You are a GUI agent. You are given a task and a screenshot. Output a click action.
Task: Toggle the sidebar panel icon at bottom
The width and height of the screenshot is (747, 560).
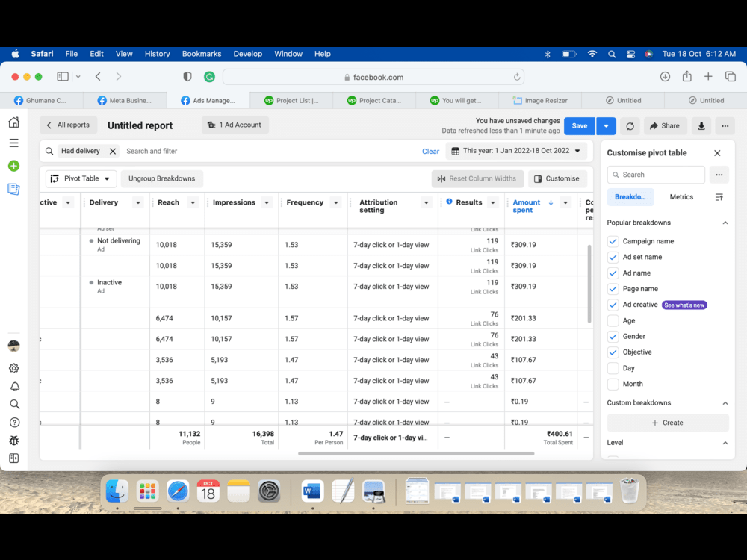point(13,458)
